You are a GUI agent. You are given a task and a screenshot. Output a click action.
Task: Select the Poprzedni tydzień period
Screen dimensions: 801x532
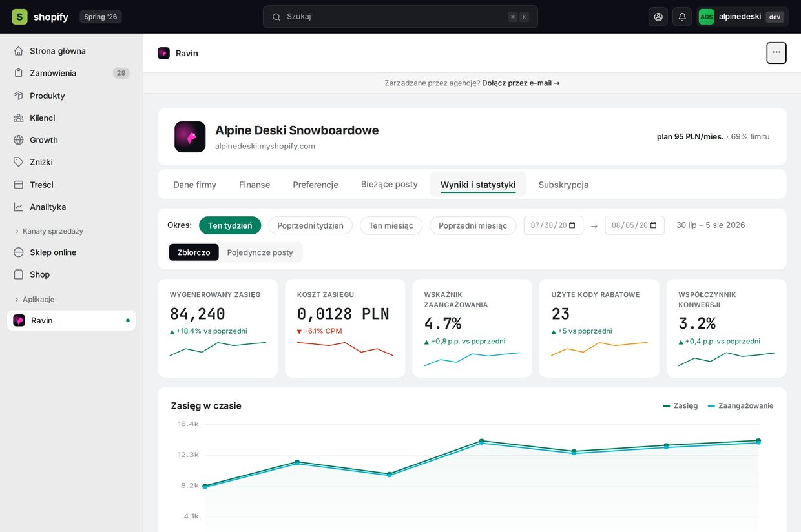click(x=311, y=225)
